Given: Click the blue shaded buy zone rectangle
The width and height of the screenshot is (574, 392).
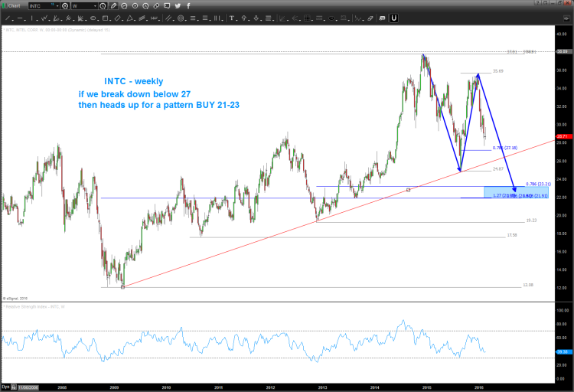Looking at the screenshot, I should click(x=516, y=192).
